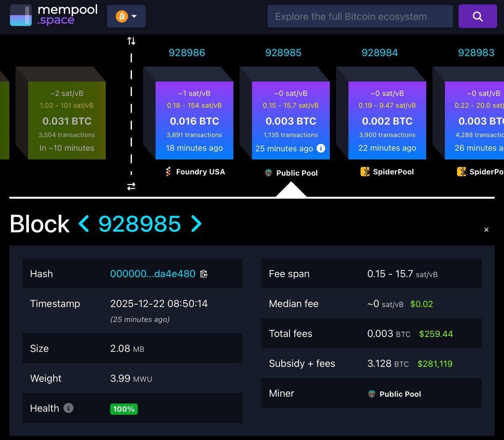This screenshot has width=504, height=440.
Task: Click the 3.128 BTC subsidy value
Action: (x=388, y=364)
